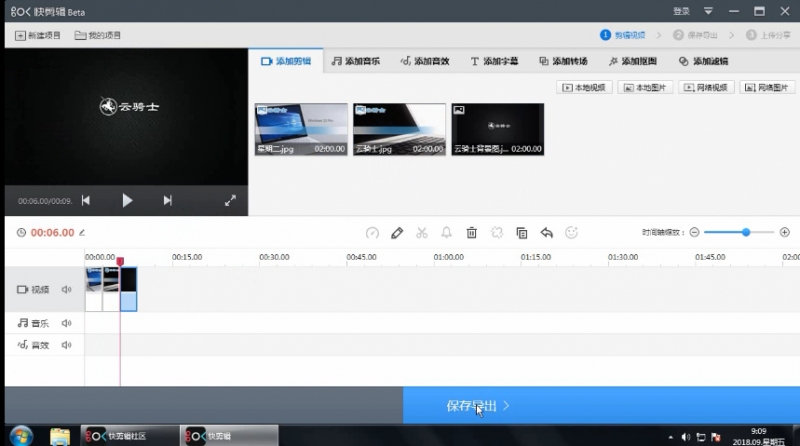800x446 pixels.
Task: Select 云骑士.jpg media thumbnail
Action: 399,130
